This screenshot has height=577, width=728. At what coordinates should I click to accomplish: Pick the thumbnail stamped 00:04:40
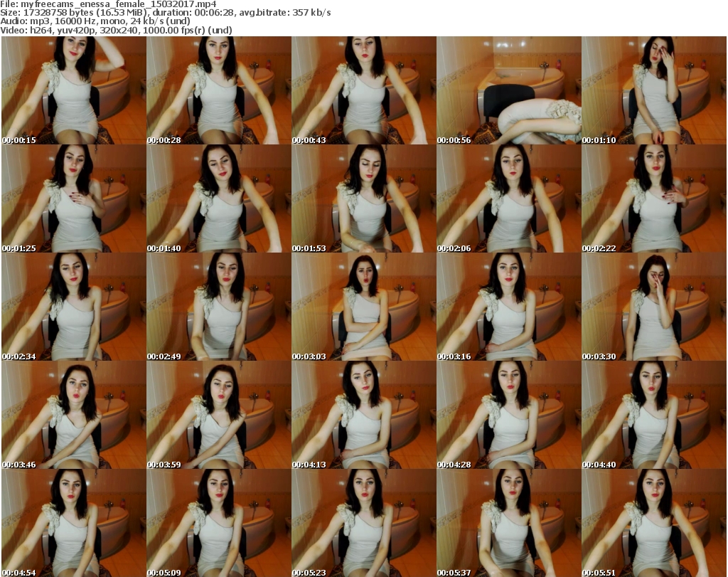click(x=654, y=415)
